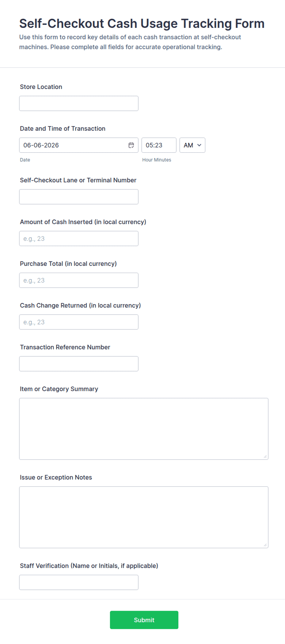The width and height of the screenshot is (285, 644).
Task: Click the form title heading
Action: (142, 24)
